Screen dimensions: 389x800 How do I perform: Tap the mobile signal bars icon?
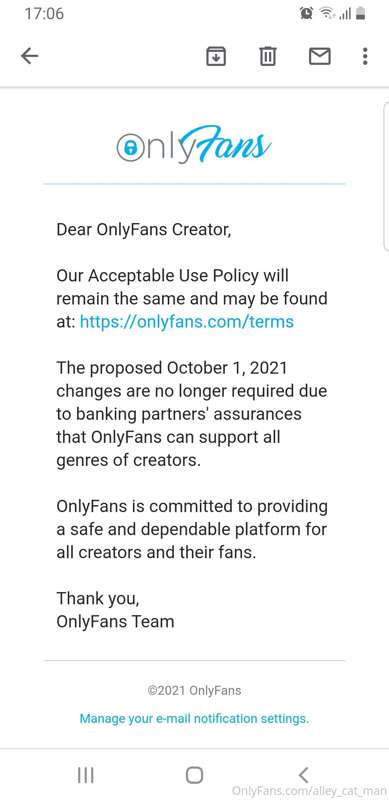(x=346, y=14)
